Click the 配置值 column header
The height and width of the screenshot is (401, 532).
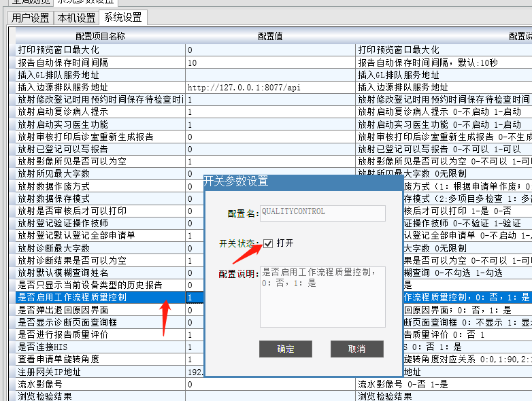pyautogui.click(x=270, y=37)
